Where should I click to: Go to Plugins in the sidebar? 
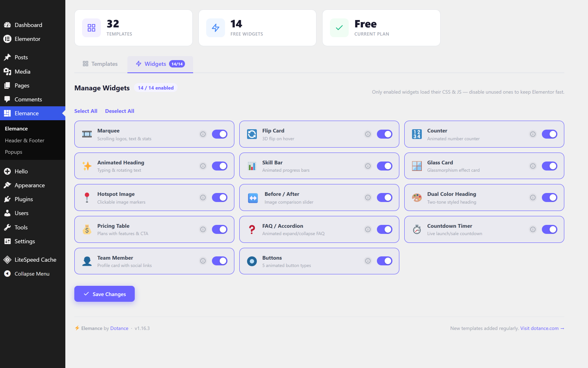(33, 199)
